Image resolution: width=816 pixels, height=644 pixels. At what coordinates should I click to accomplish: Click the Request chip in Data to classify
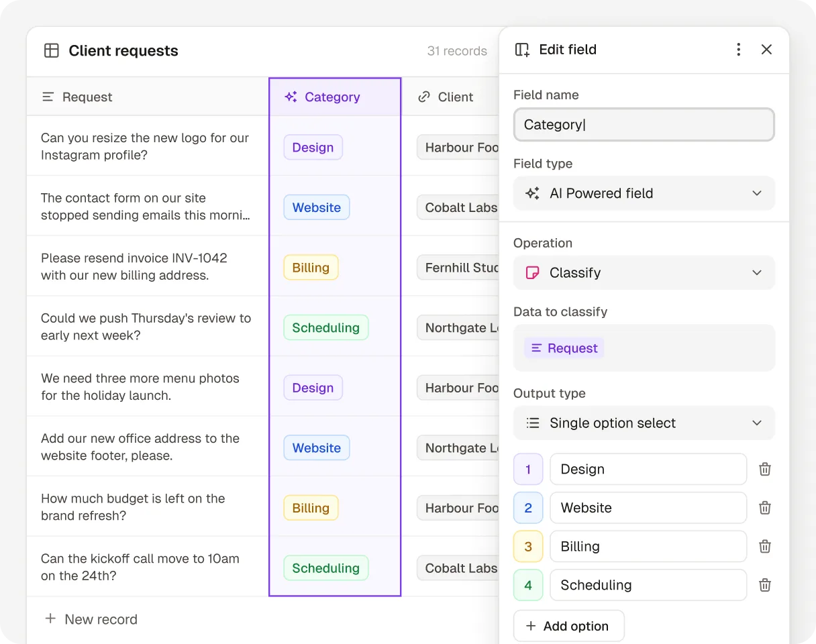click(x=564, y=348)
